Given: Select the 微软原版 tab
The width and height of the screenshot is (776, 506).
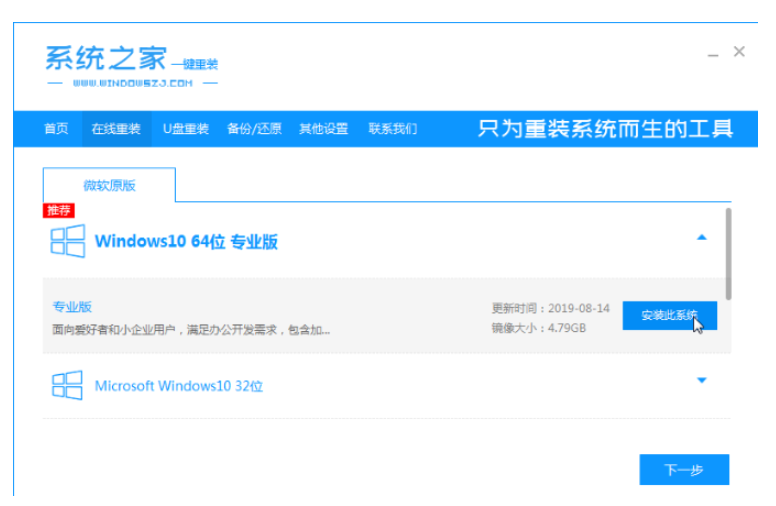Looking at the screenshot, I should 109,186.
